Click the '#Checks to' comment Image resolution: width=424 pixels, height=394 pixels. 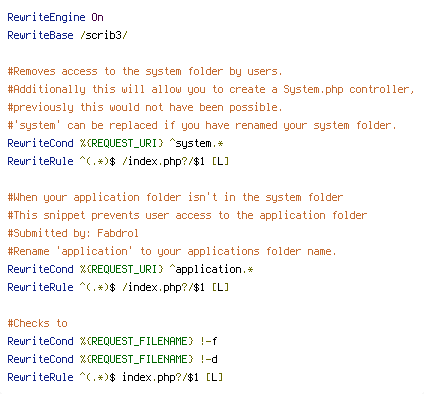pos(37,323)
